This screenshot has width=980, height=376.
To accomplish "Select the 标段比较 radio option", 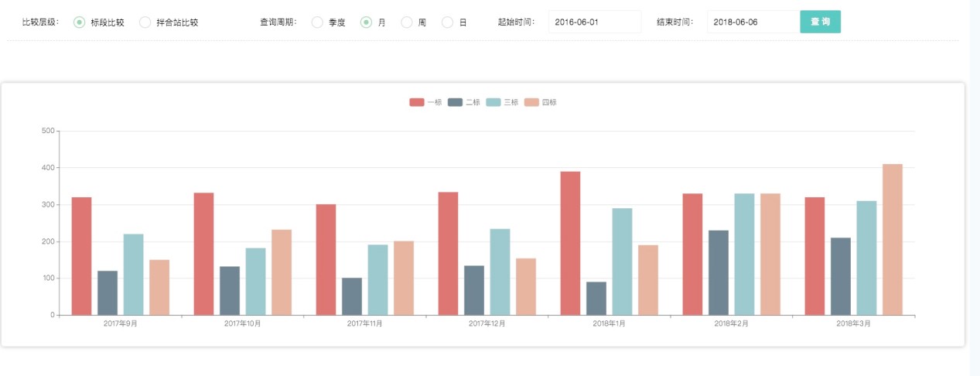I will (80, 22).
